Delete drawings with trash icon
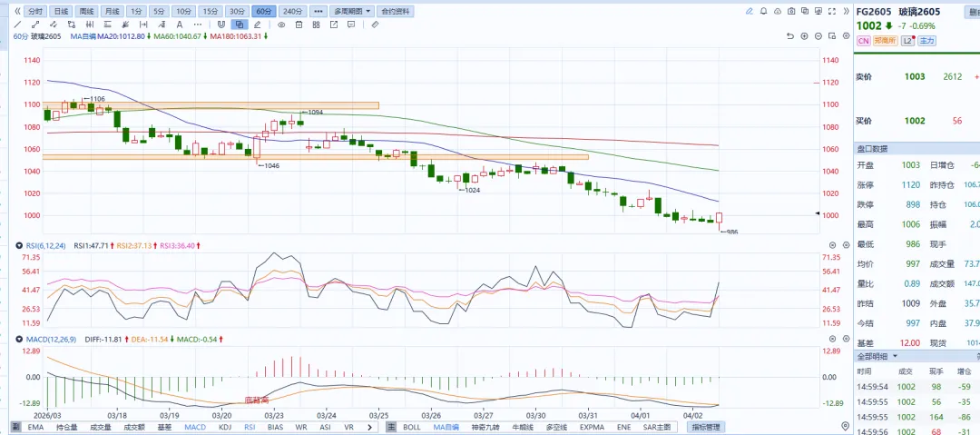 299,25
